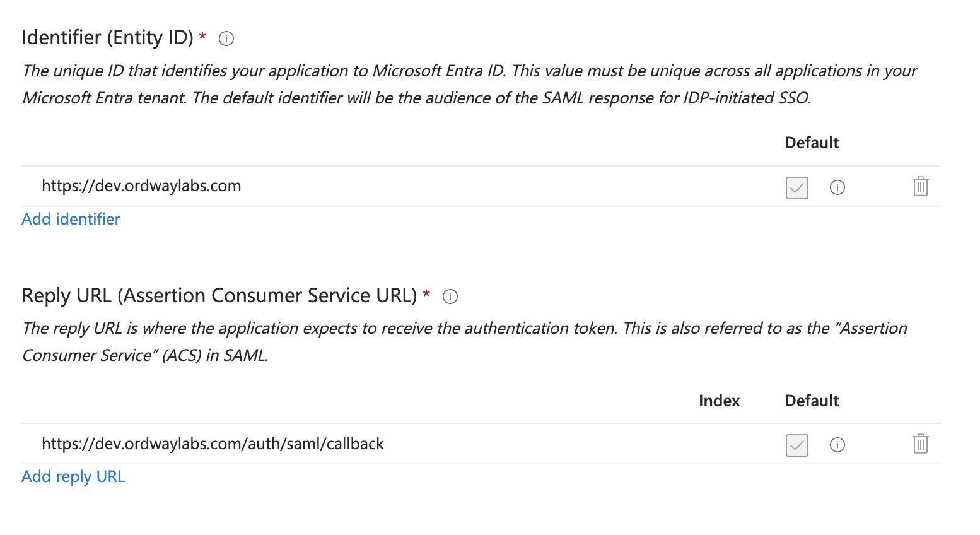
Task: Delete the https://dev.ordwaylabs.com identifier with trash icon
Action: pyautogui.click(x=921, y=186)
